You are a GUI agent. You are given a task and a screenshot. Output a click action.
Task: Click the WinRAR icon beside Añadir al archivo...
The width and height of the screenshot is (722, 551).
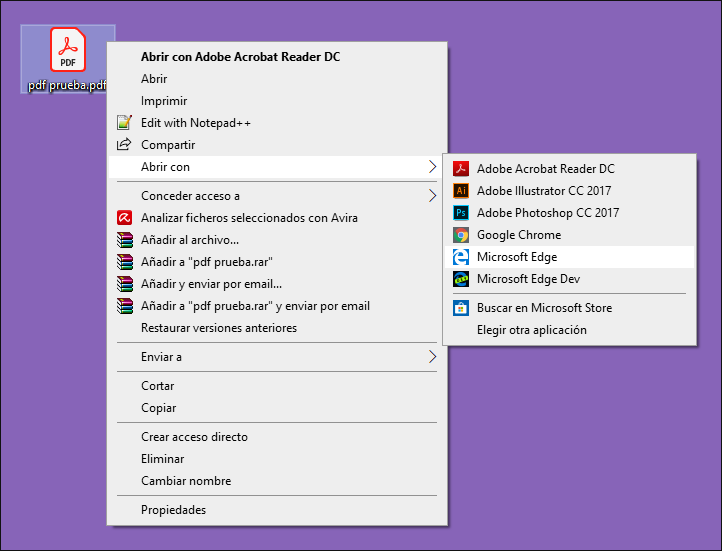point(124,240)
